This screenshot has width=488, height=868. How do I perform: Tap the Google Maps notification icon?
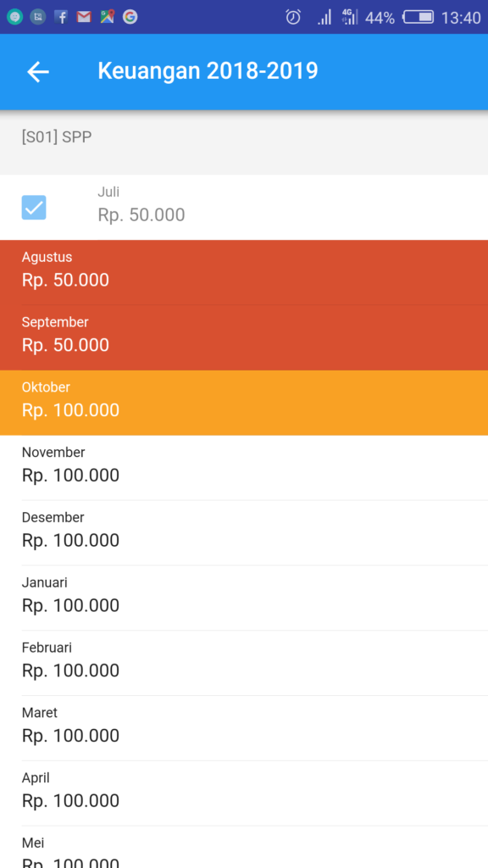coord(107,17)
